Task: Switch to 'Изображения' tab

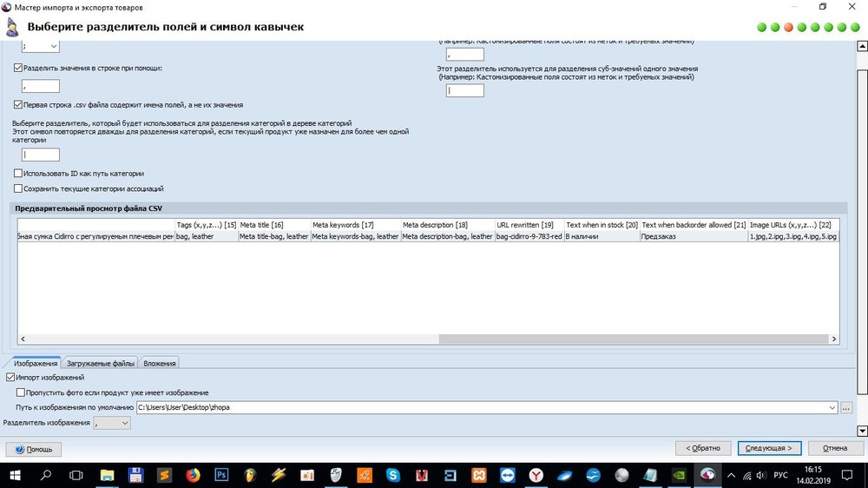Action: pyautogui.click(x=36, y=363)
